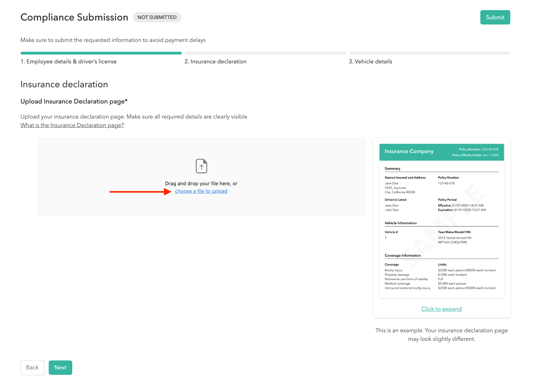Switch to step 1 Employee details & driver's license
This screenshot has width=540, height=392.
pyautogui.click(x=69, y=62)
